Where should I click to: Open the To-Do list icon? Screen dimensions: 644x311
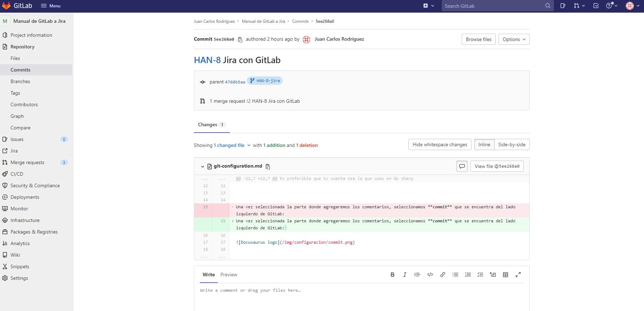point(596,6)
